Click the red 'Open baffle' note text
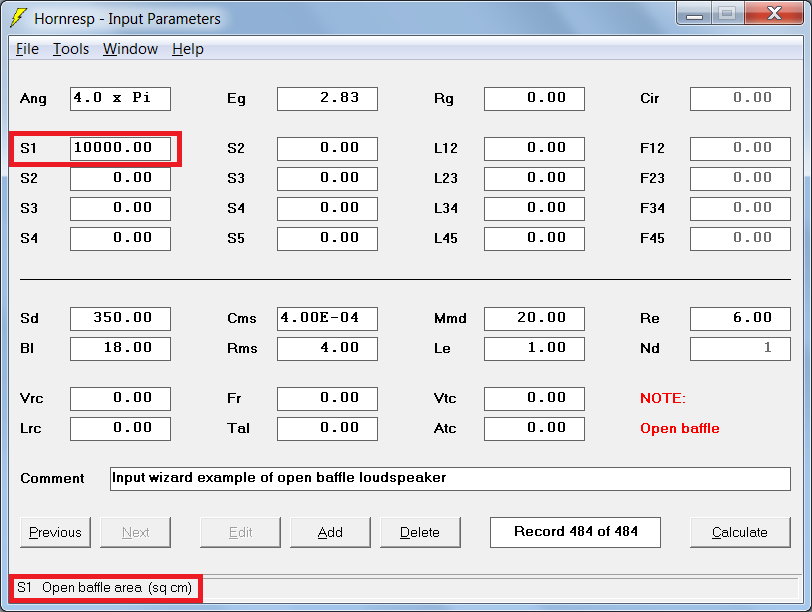Image resolution: width=812 pixels, height=612 pixels. (679, 429)
